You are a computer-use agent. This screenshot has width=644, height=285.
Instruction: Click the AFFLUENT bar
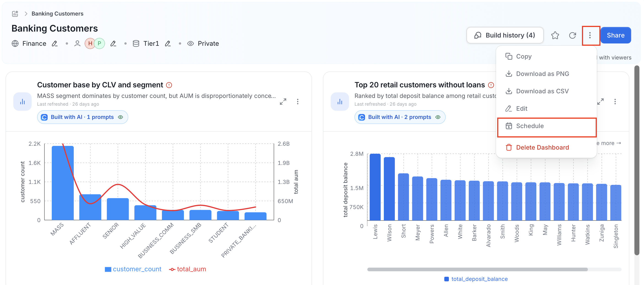pos(90,207)
